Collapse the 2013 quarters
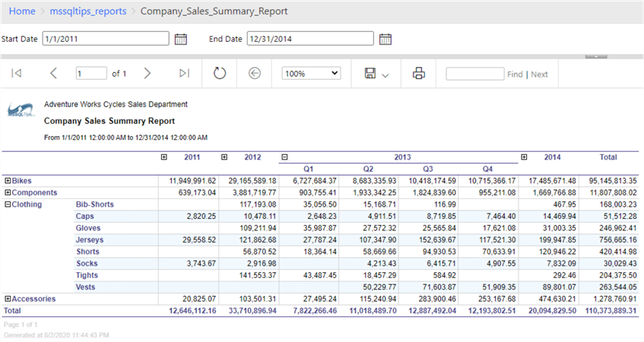Screen dimensions: 644x342 [x=285, y=157]
